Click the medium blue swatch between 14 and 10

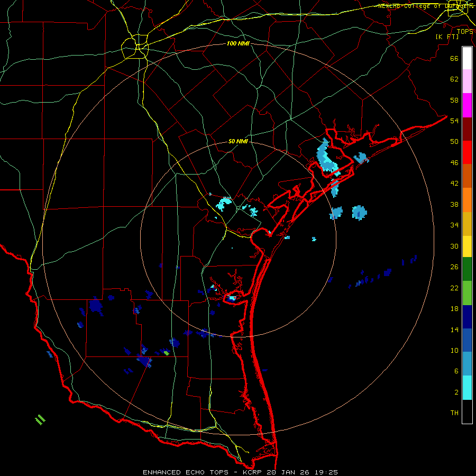click(467, 340)
